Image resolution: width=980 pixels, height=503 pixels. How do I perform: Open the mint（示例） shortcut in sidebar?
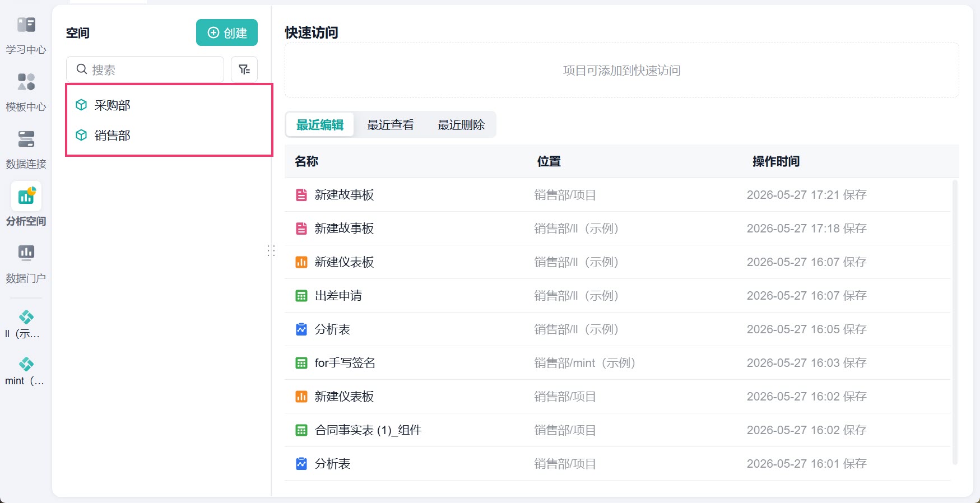(26, 372)
